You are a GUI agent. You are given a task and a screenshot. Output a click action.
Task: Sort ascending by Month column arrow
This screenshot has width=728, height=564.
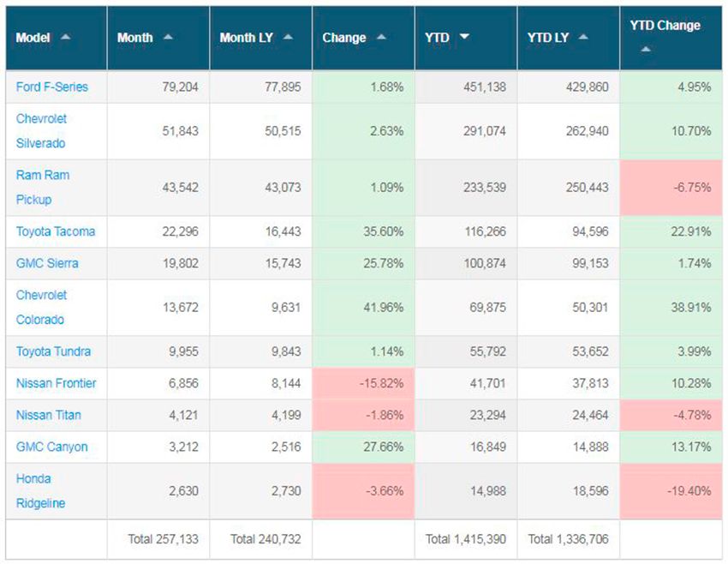click(168, 38)
